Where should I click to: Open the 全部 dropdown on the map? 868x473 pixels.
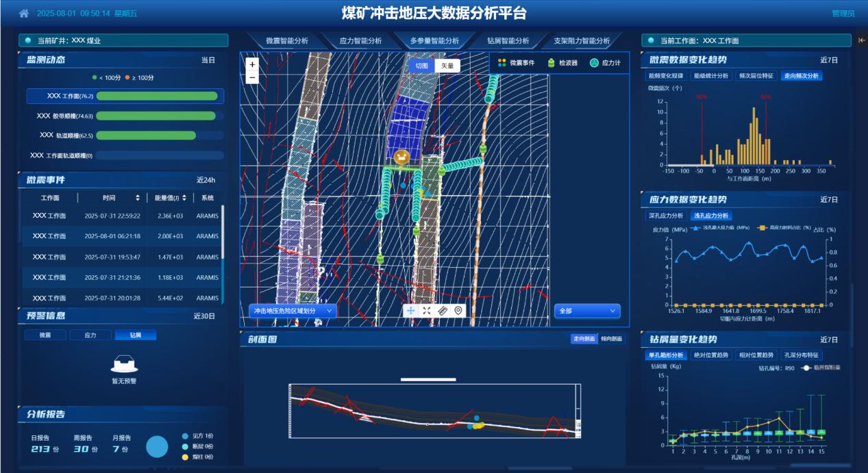click(586, 311)
